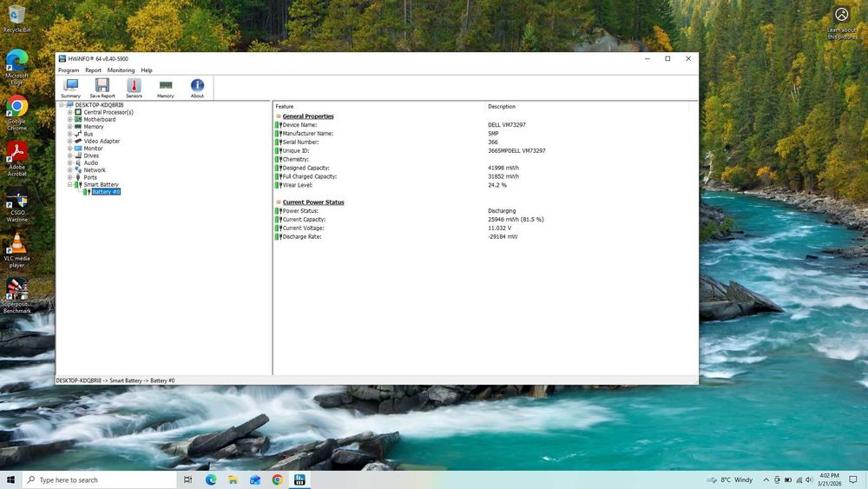Click the HWiNFO taskbar icon

[299, 479]
